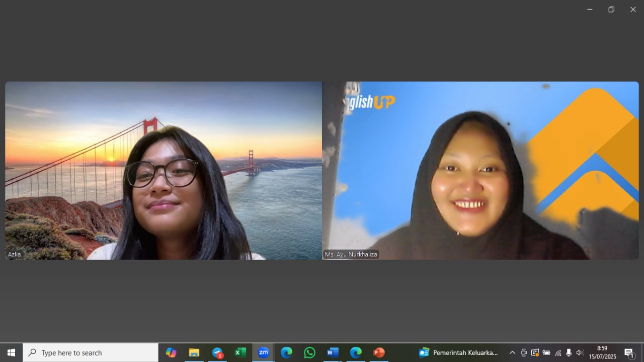Switch to PowerPoint in the taskbar
644x362 pixels.
379,352
